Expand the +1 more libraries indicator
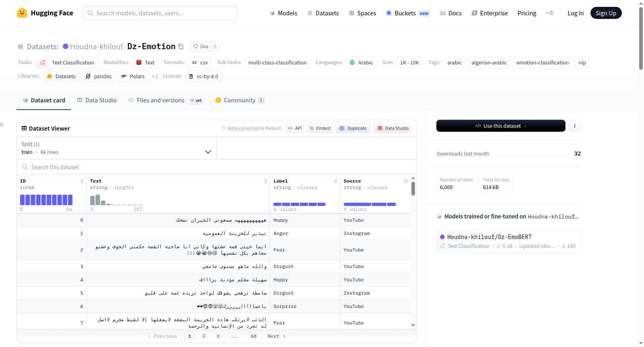This screenshot has height=347, width=644. 155,76
